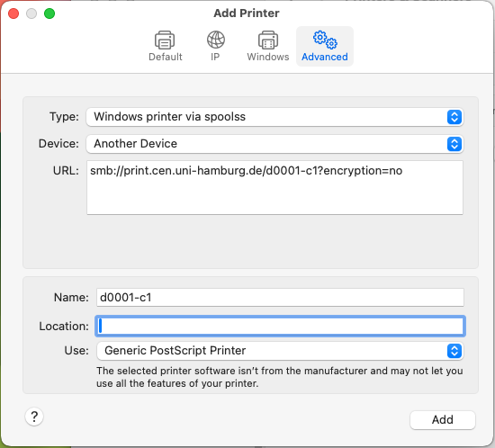Open help with the question mark button
Screen dimensions: 495x448
tap(34, 417)
